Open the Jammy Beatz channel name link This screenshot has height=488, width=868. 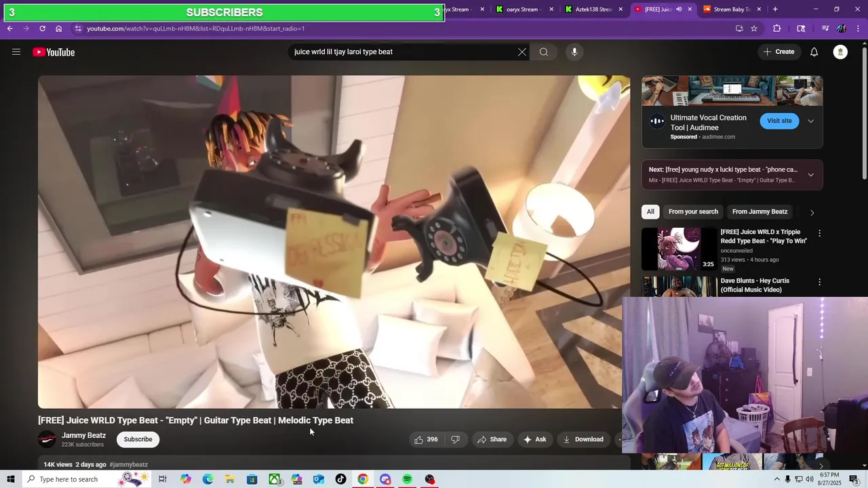(x=83, y=435)
